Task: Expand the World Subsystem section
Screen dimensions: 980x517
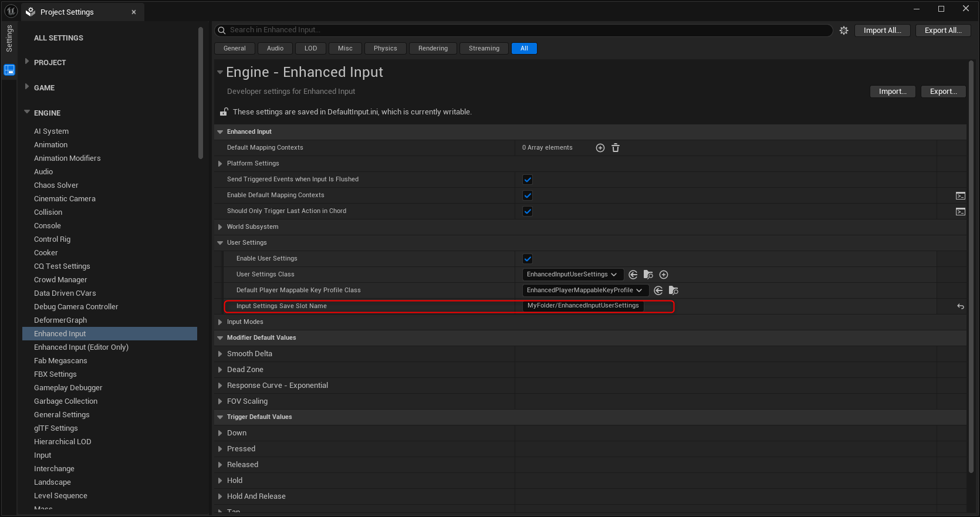Action: [220, 227]
